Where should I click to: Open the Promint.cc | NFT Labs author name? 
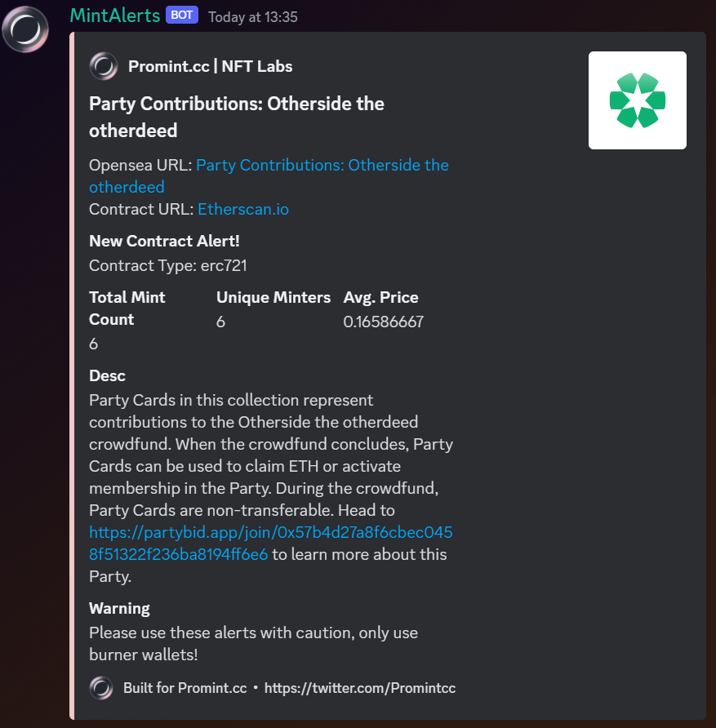point(211,66)
